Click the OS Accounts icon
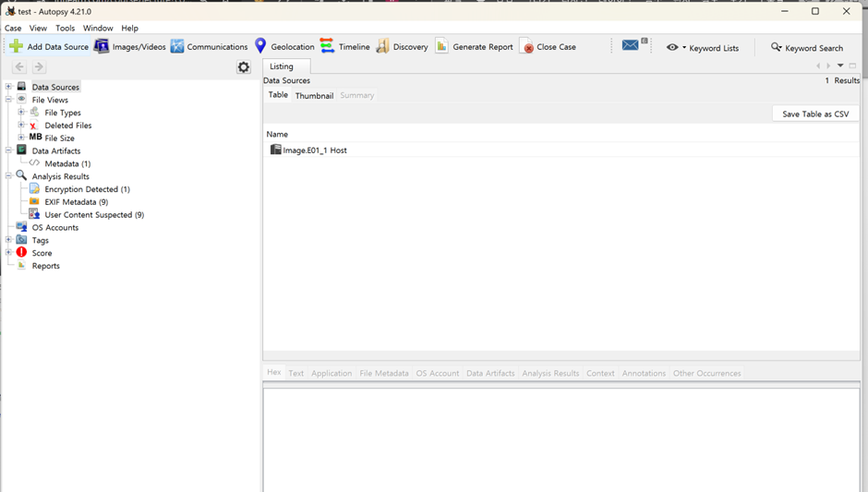Screen dimensions: 868x492 click(21, 227)
